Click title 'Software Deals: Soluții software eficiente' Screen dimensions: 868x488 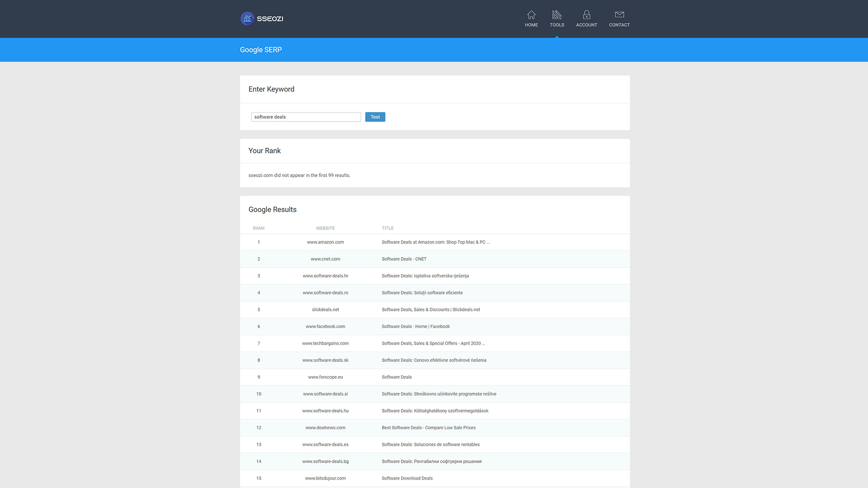(x=422, y=293)
